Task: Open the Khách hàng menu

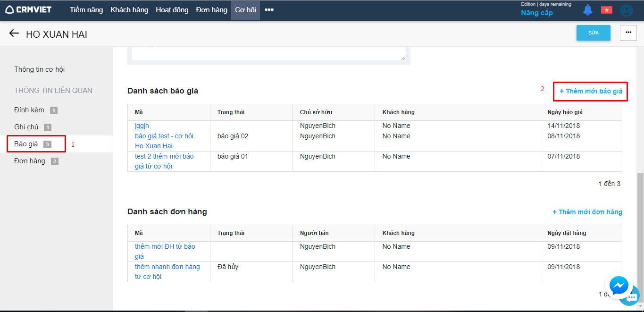Action: click(129, 10)
